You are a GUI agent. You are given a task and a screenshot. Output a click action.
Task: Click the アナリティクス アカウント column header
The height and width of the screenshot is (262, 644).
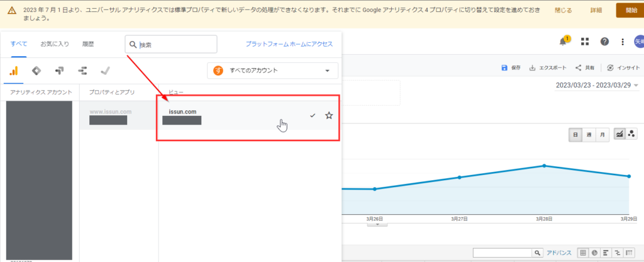(41, 92)
